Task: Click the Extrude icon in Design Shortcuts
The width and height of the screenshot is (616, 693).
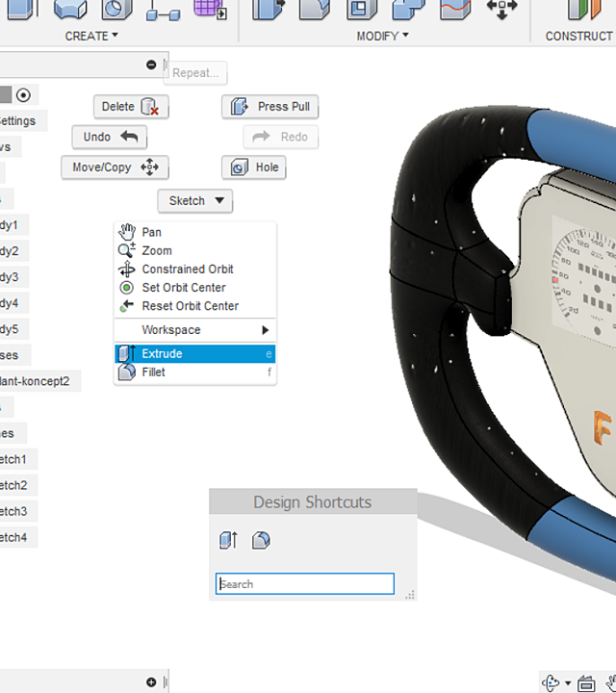Action: click(228, 540)
